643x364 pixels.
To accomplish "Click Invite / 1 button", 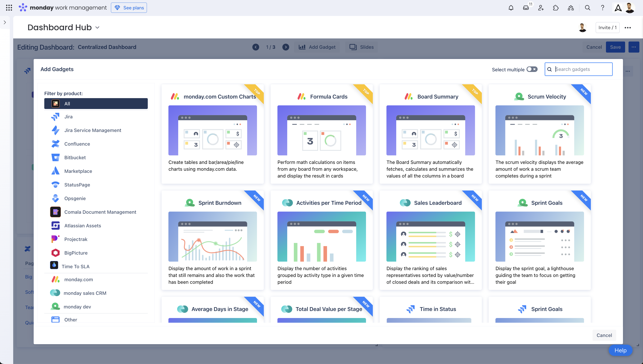I will (x=607, y=27).
